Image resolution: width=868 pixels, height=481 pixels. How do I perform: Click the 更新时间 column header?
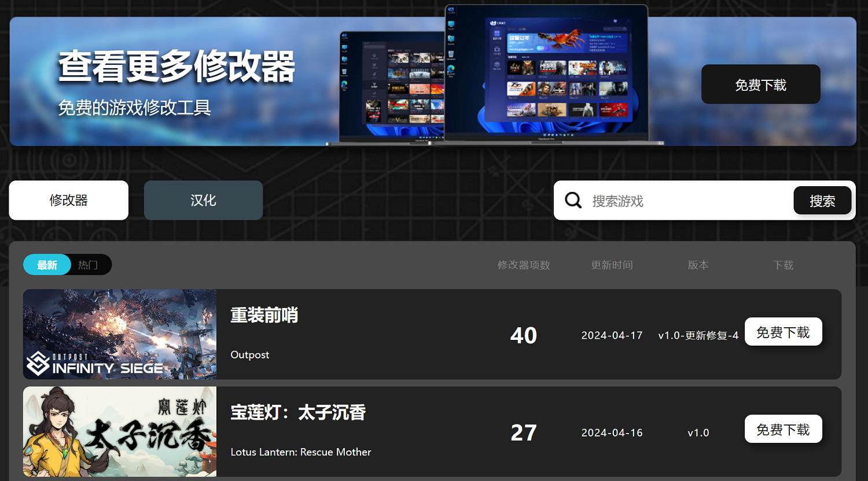612,265
